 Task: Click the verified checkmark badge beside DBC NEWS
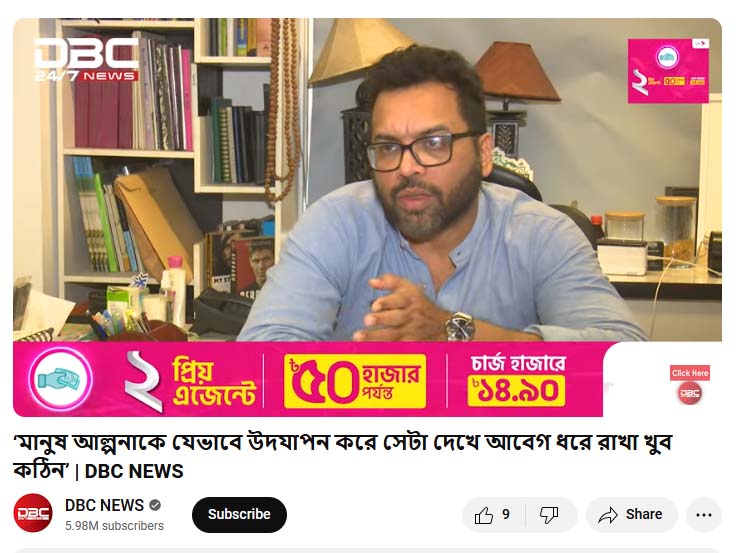(x=155, y=505)
